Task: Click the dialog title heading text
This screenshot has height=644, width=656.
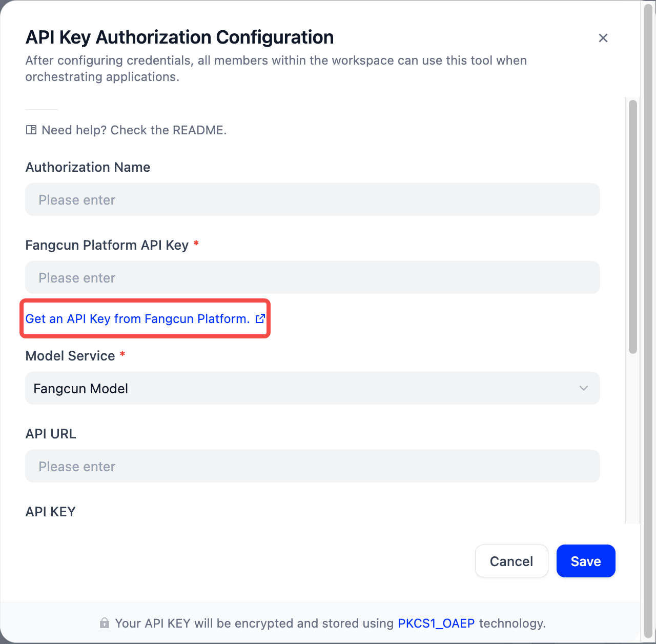Action: pos(179,37)
